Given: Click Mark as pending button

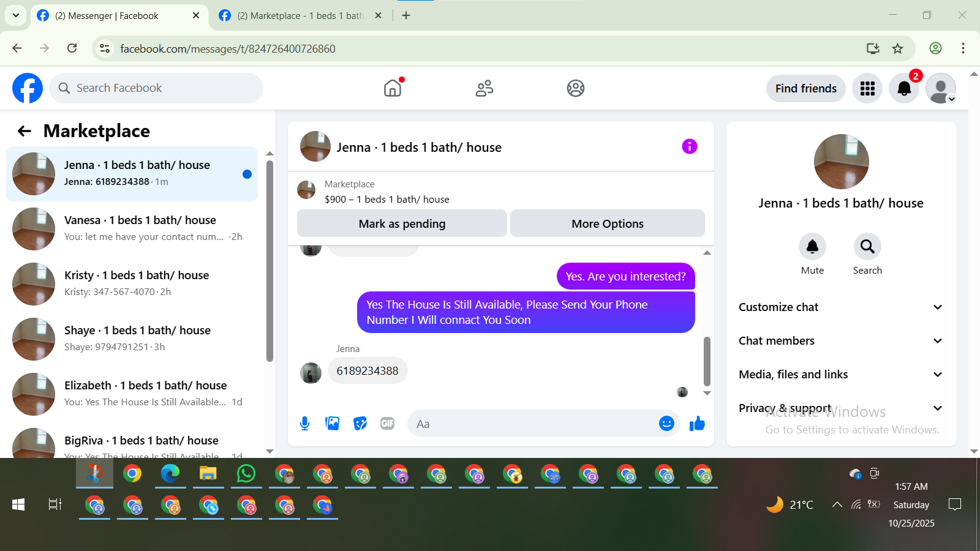Looking at the screenshot, I should (x=402, y=223).
